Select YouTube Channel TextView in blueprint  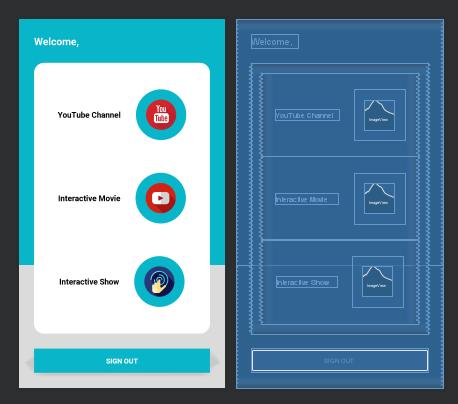tap(307, 115)
